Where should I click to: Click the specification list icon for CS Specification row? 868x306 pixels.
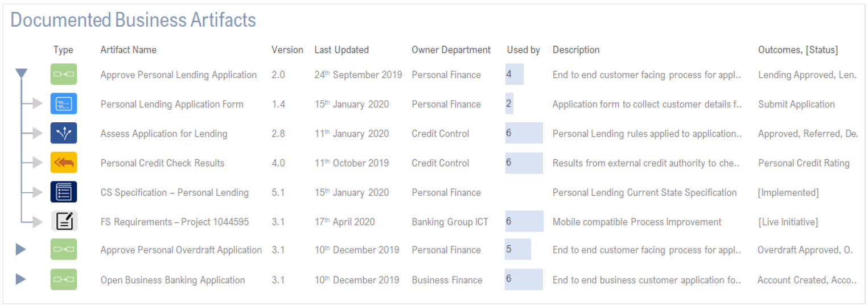pyautogui.click(x=64, y=192)
